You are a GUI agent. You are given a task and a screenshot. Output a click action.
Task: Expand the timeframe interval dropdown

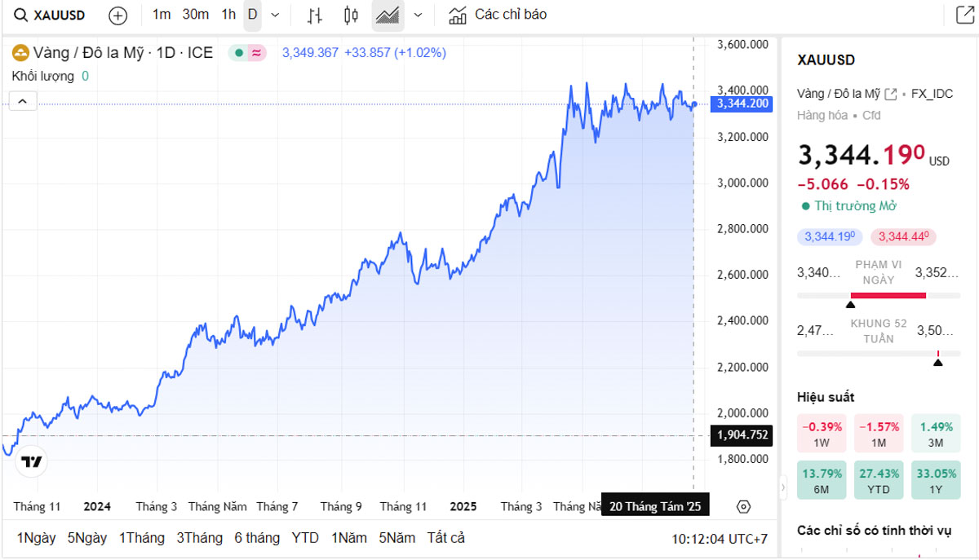275,15
